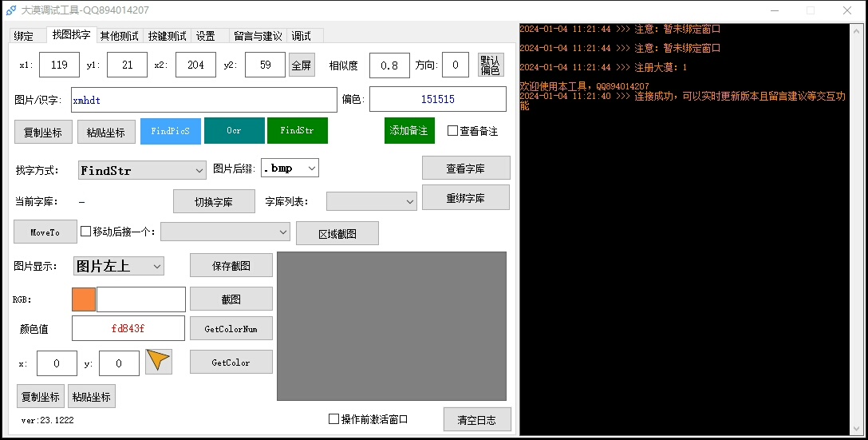Click the teal Ocr button
This screenshot has width=868, height=440.
click(235, 131)
